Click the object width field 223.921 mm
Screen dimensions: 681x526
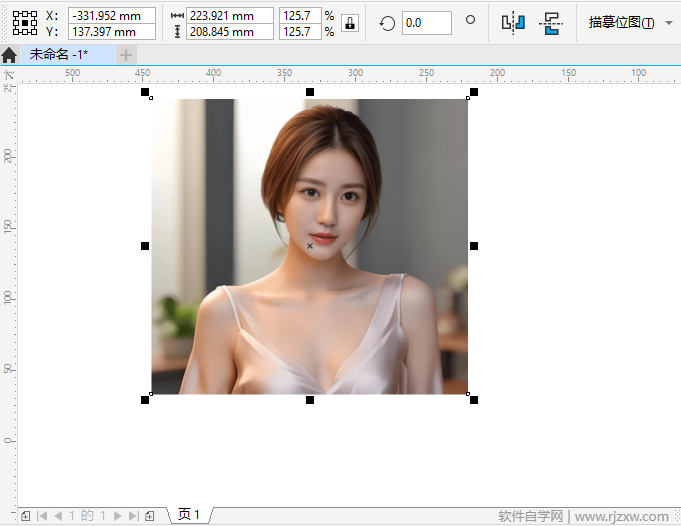229,15
